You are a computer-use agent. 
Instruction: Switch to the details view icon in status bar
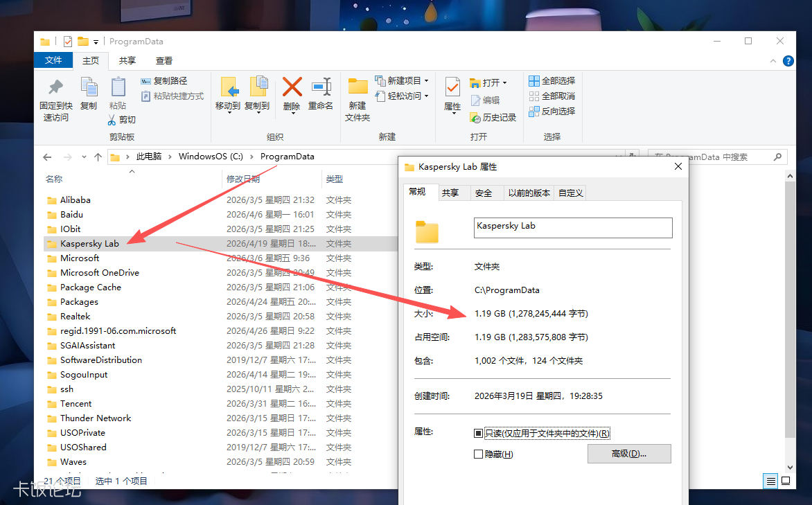point(770,481)
